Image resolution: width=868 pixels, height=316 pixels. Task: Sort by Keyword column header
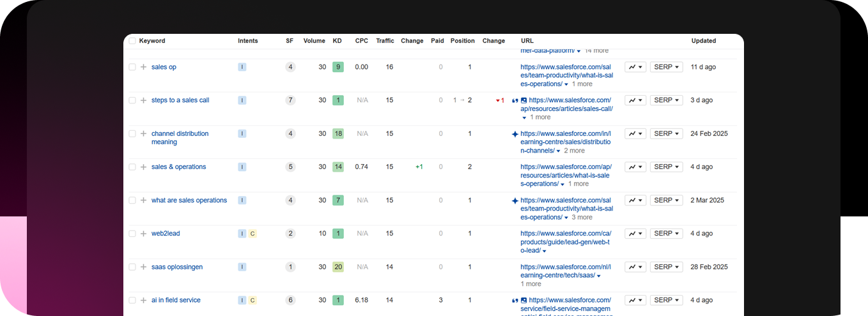[152, 41]
